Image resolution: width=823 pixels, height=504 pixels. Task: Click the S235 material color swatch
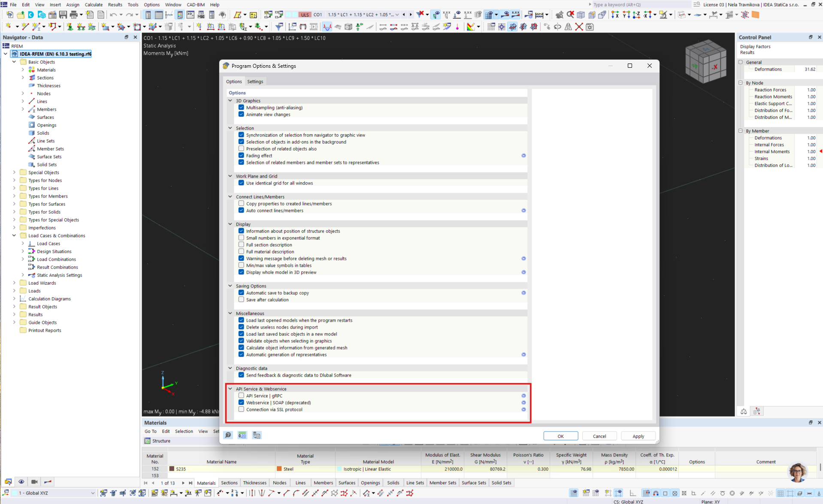pyautogui.click(x=172, y=469)
